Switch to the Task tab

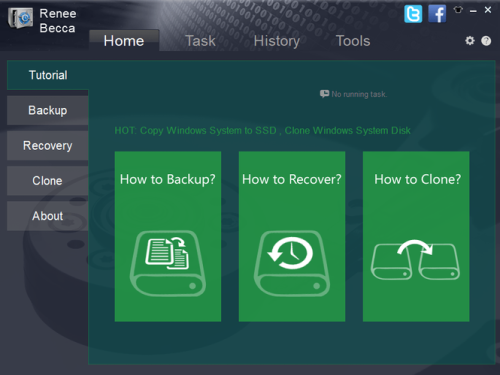pos(200,41)
